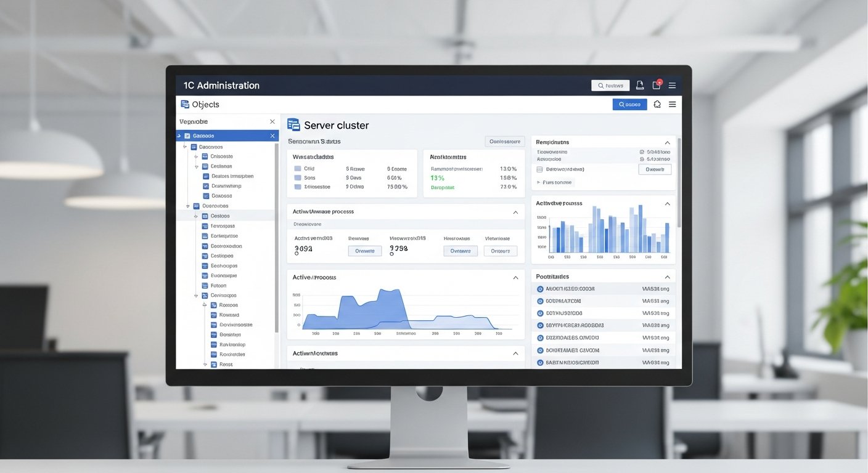868x473 pixels.
Task: Click the color swatch next to 'Dtiesestoe'
Action: pos(298,187)
